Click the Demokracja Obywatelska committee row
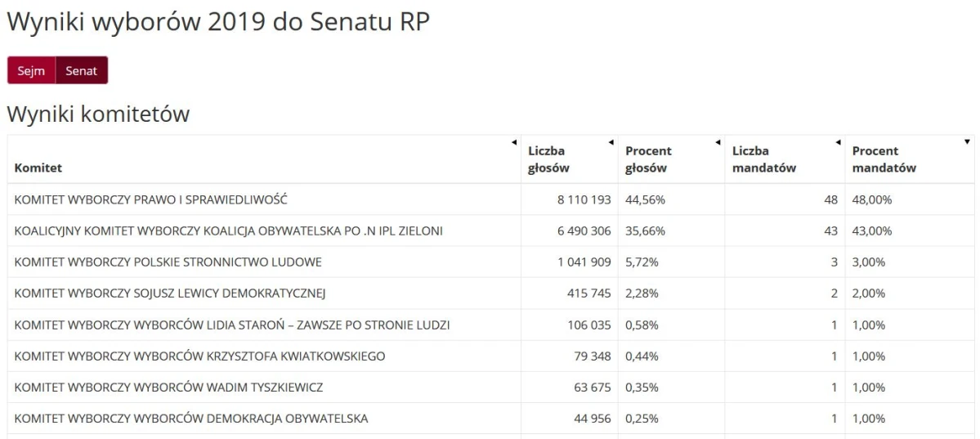Image resolution: width=980 pixels, height=439 pixels. 490,419
